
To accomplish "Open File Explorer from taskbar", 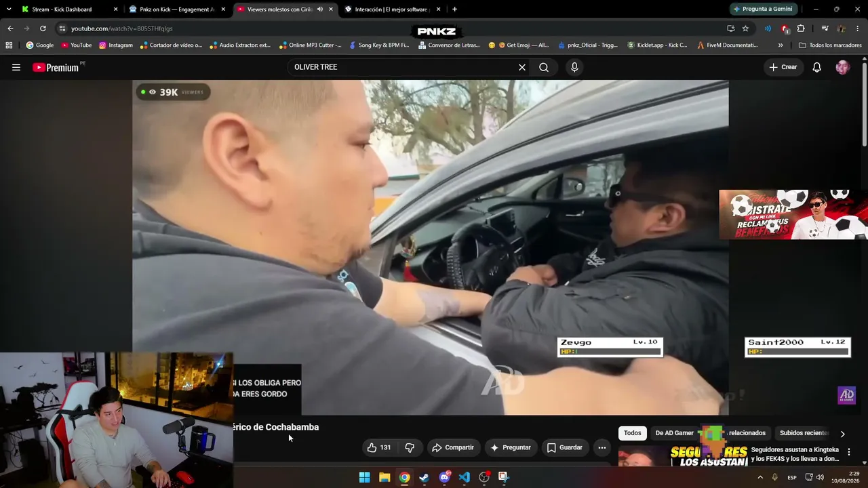I will pos(384,477).
